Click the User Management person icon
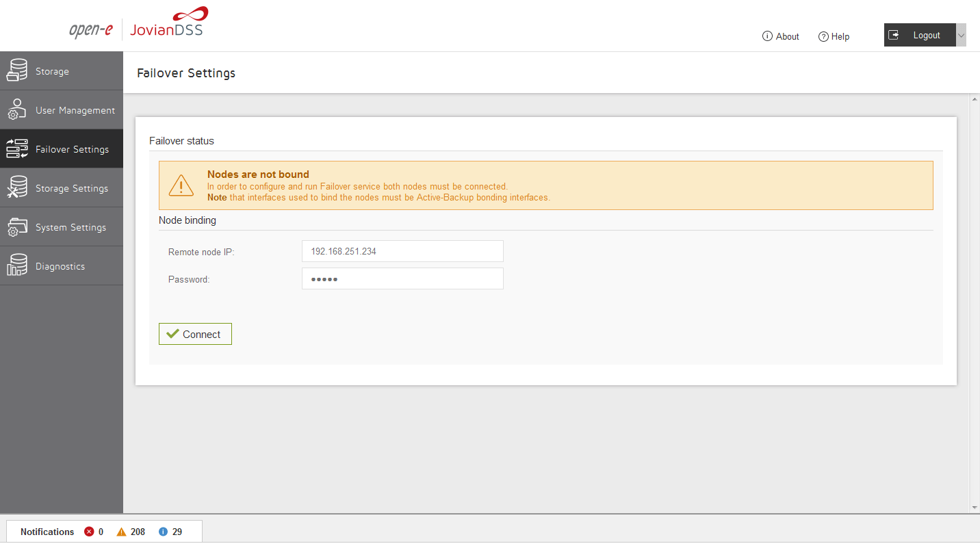The width and height of the screenshot is (980, 546). [x=17, y=110]
